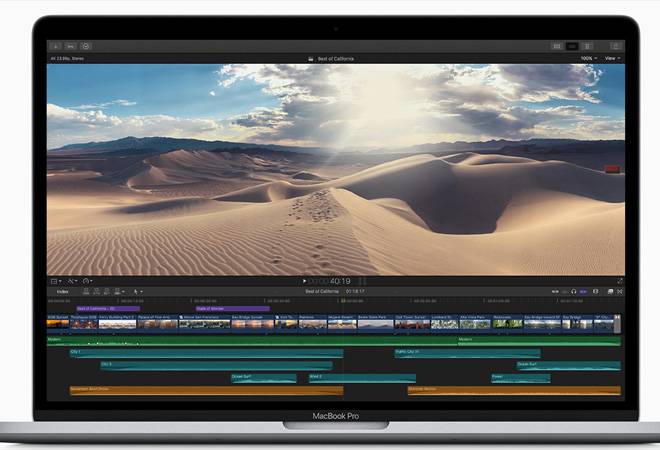Image resolution: width=660 pixels, height=450 pixels.
Task: Select the teal Wind 2 audio clip
Action: point(362,378)
